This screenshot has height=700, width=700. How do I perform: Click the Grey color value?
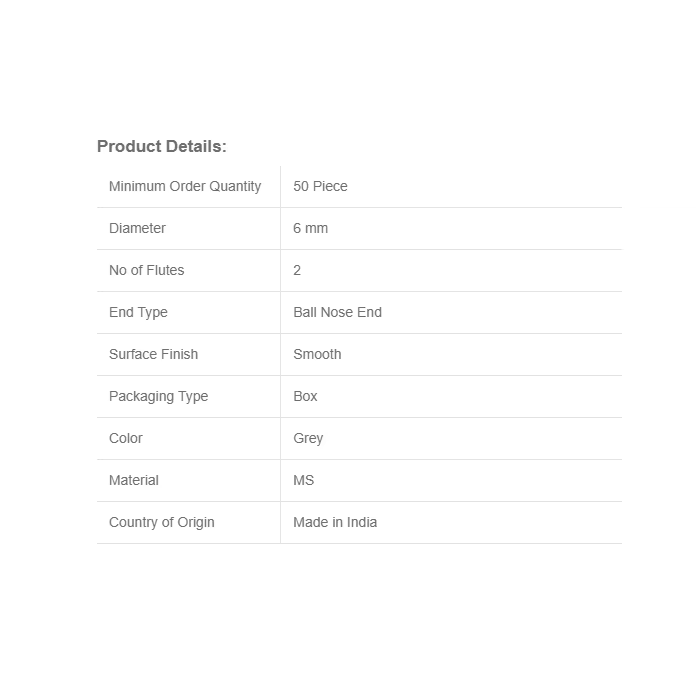pos(308,438)
